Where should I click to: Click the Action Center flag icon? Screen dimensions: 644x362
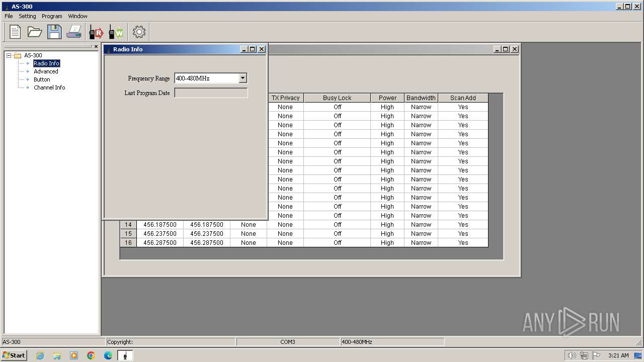point(596,355)
